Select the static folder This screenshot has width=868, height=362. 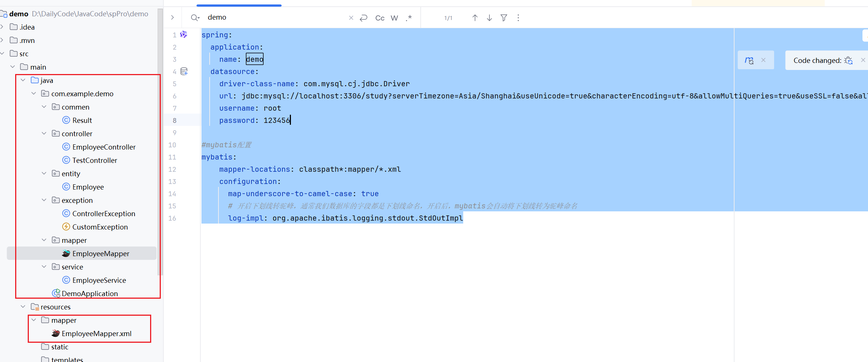(x=60, y=347)
